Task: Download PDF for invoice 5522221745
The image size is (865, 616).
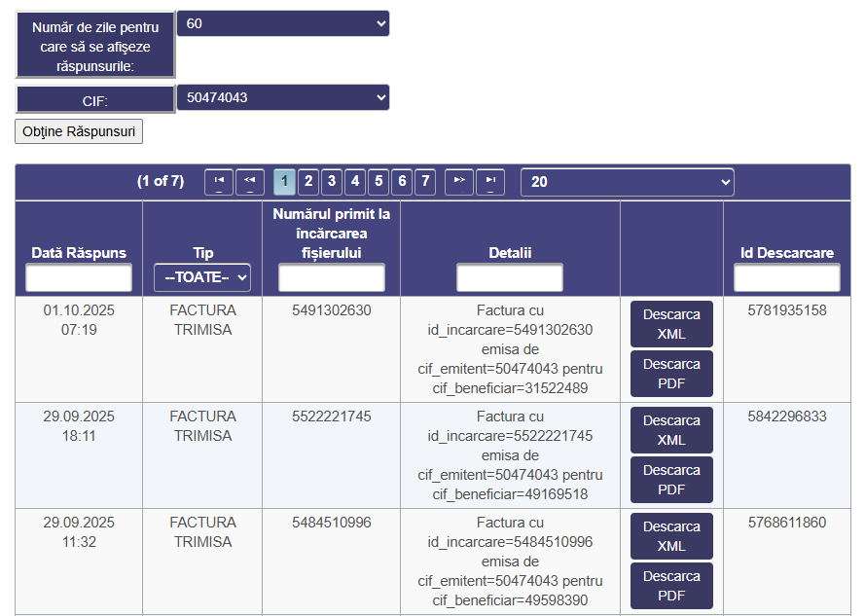Action: point(671,480)
